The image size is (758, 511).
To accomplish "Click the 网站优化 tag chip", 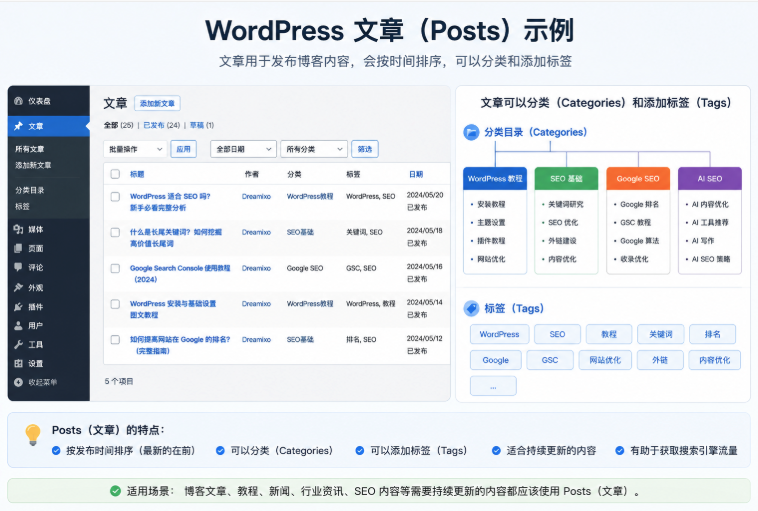I will click(605, 360).
